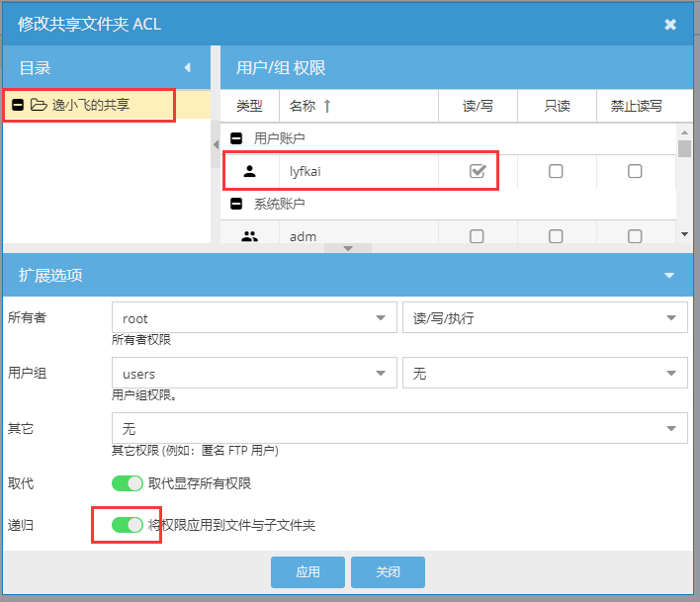Screen dimensions: 700x602
Task: Click the 应用 button
Action: (x=307, y=571)
